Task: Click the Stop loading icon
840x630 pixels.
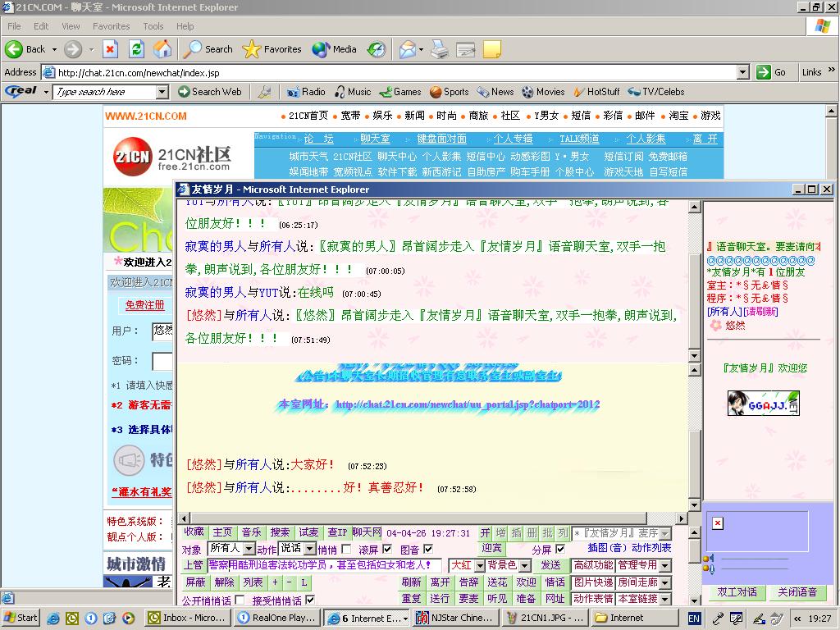Action: [110, 49]
